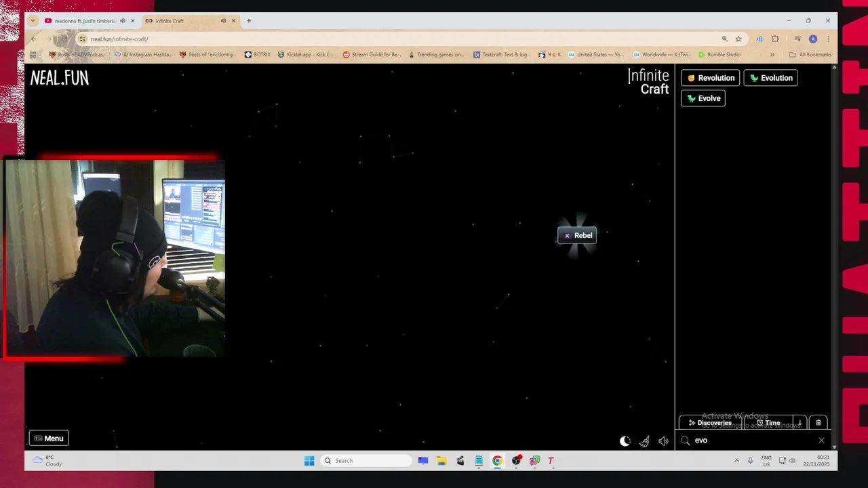Click the Rebel element on the canvas

(x=577, y=235)
